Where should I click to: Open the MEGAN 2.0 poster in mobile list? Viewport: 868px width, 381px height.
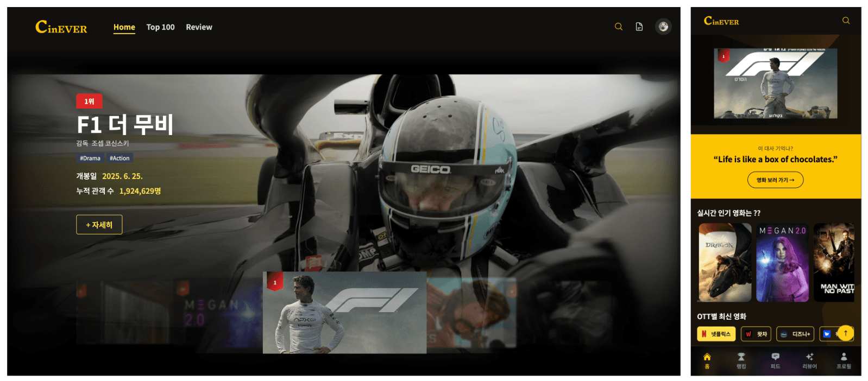coord(783,263)
